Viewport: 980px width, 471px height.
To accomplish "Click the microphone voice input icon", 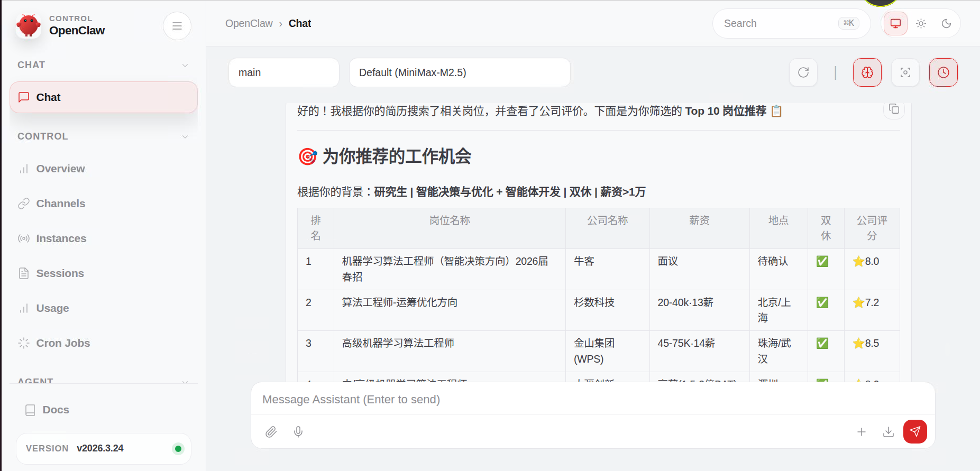I will [x=298, y=432].
